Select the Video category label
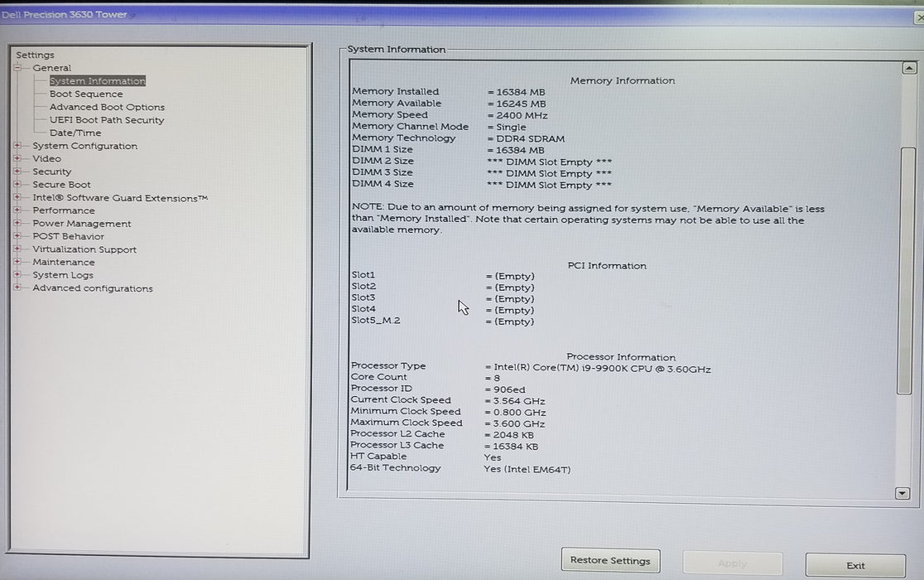This screenshot has width=924, height=580. pyautogui.click(x=46, y=158)
